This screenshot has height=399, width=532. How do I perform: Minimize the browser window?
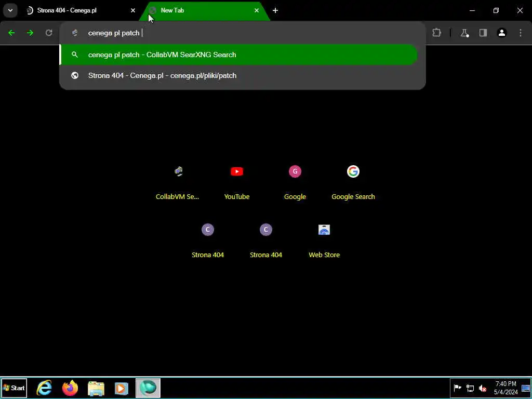tap(472, 10)
